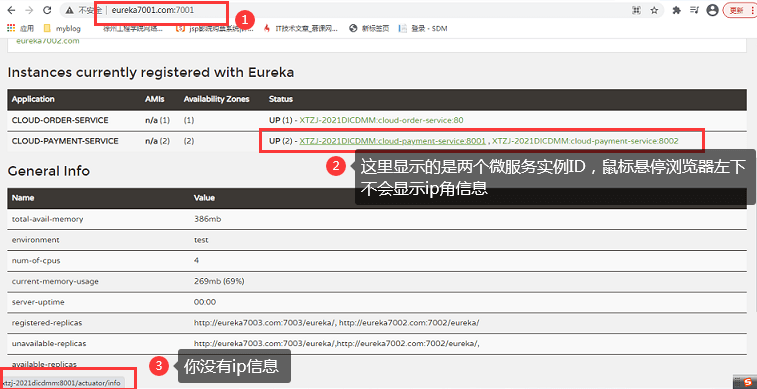Image resolution: width=757 pixels, height=389 pixels.
Task: Click the unavailable-replicas row name
Action: click(49, 343)
